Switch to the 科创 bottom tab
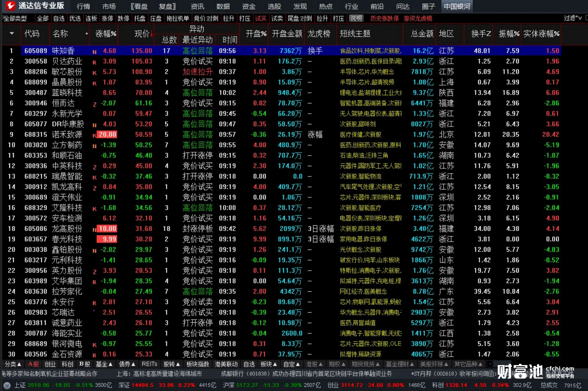This screenshot has height=391, width=588. 67,364
